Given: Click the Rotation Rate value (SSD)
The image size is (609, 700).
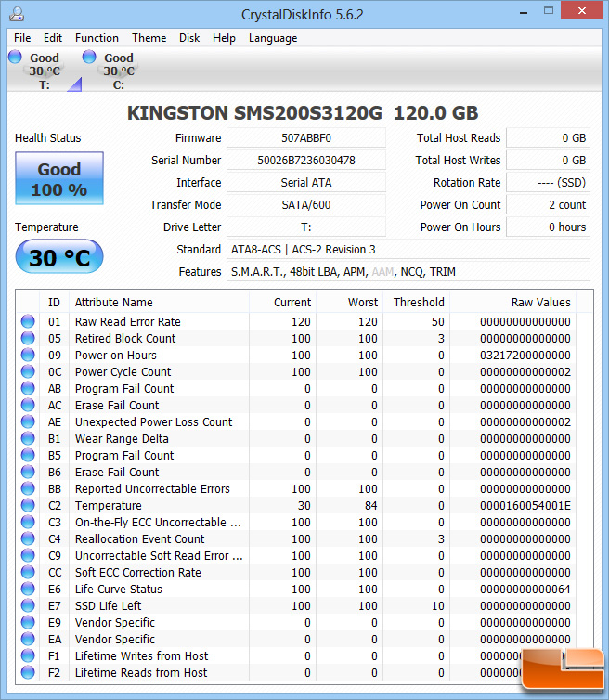Looking at the screenshot, I should [549, 183].
